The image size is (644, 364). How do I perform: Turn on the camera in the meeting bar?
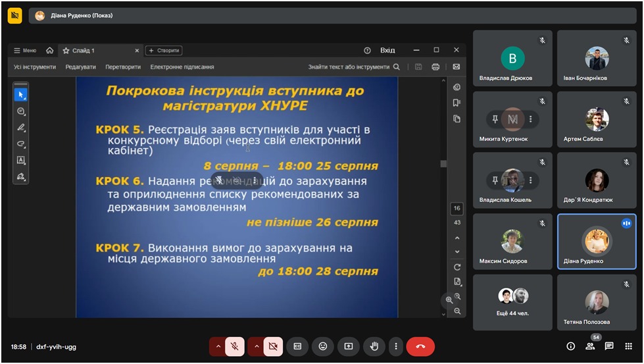click(x=273, y=346)
